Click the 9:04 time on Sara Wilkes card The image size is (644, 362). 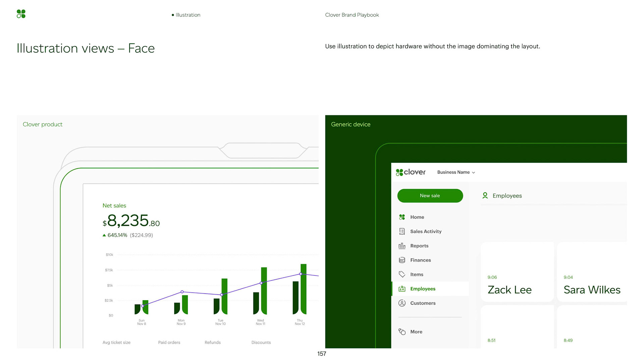click(x=568, y=277)
